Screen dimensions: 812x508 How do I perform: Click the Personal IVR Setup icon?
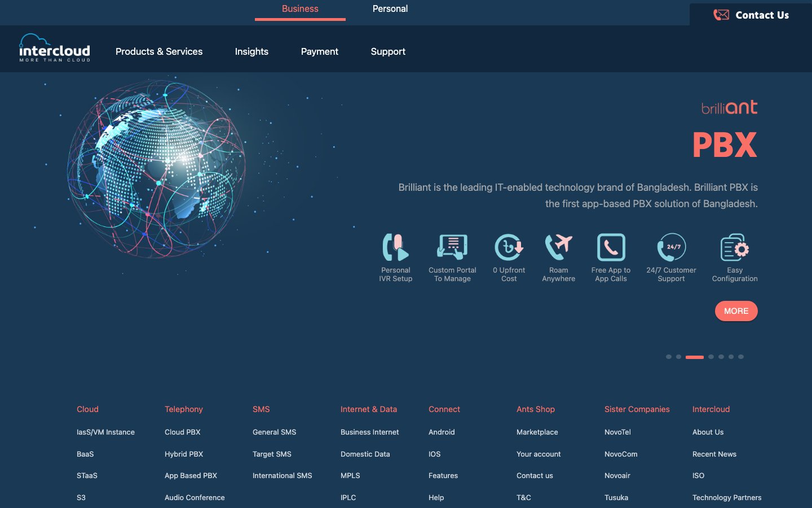click(x=396, y=247)
